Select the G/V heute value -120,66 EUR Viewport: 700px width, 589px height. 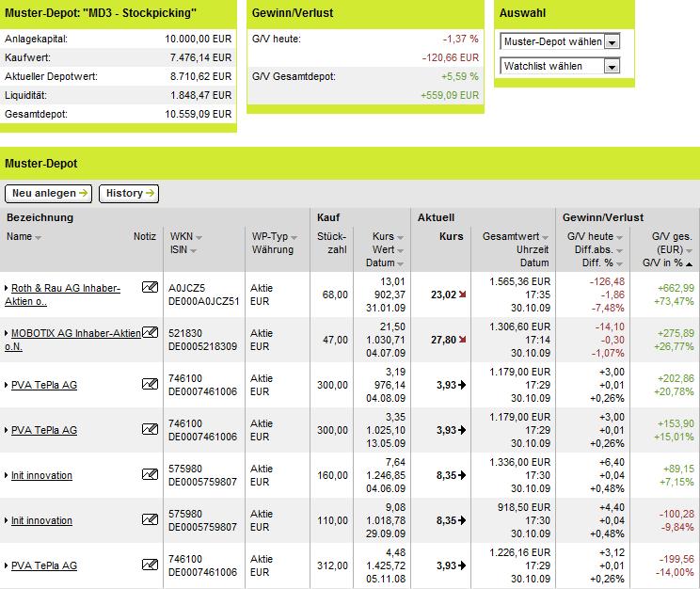451,57
